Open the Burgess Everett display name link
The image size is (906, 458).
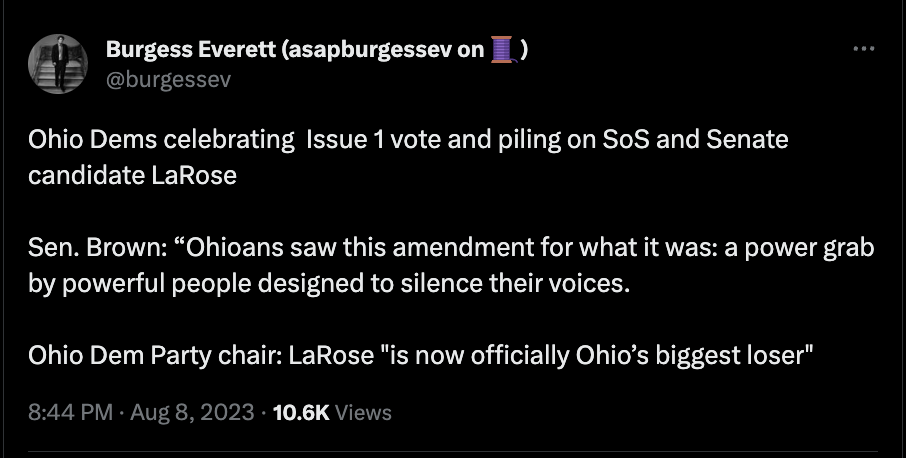tap(192, 51)
